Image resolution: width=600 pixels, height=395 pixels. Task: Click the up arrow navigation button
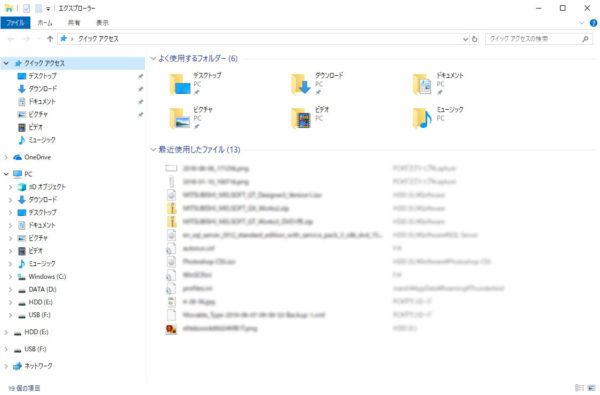tap(50, 39)
